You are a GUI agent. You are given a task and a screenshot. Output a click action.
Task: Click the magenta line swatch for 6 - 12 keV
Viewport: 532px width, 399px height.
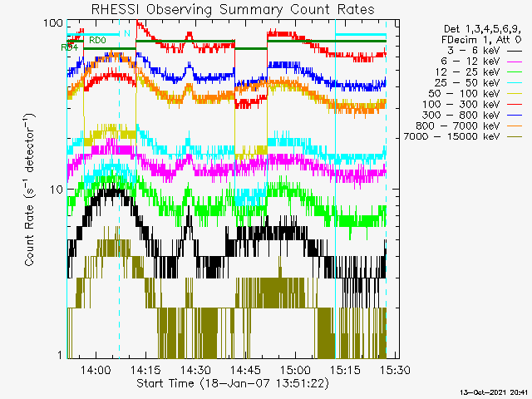pyautogui.click(x=515, y=62)
